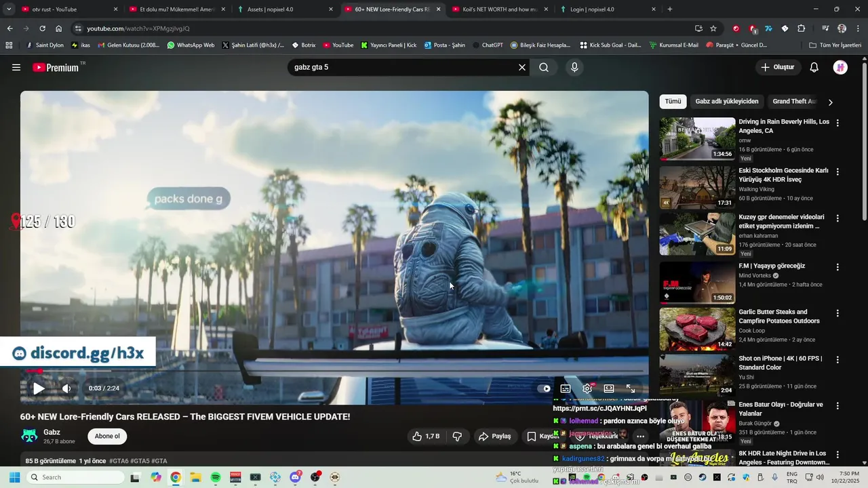Toggle the autoplay switch in the player
The width and height of the screenshot is (868, 488).
point(545,388)
